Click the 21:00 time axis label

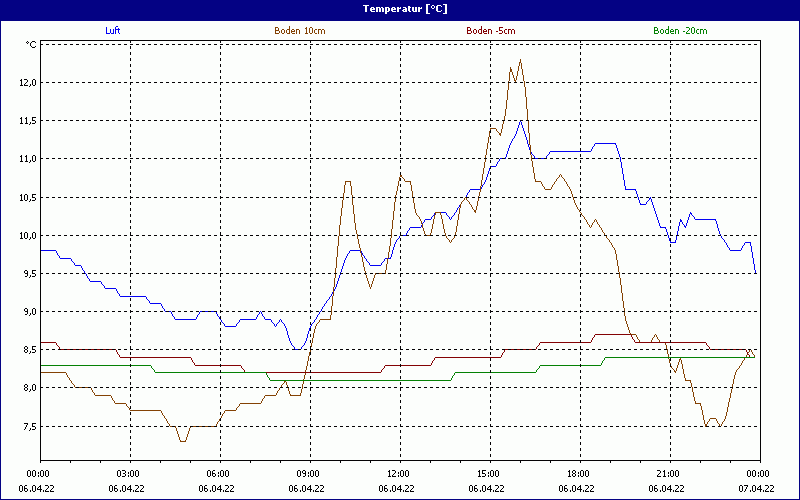(x=667, y=474)
